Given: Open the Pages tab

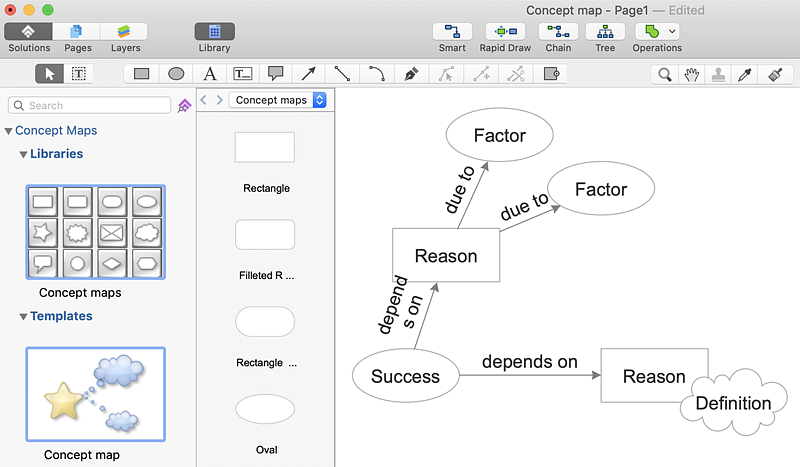Looking at the screenshot, I should pyautogui.click(x=77, y=32).
